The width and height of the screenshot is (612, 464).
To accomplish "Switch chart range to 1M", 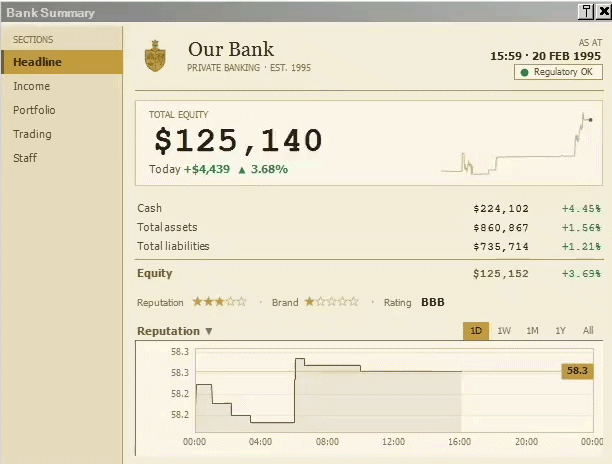I will [x=532, y=331].
